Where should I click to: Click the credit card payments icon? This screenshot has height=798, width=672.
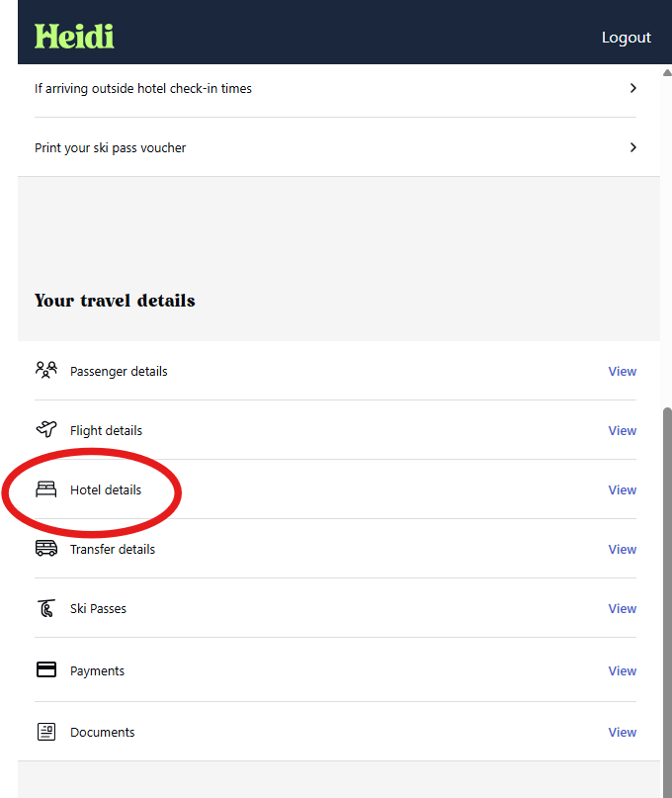tap(46, 669)
